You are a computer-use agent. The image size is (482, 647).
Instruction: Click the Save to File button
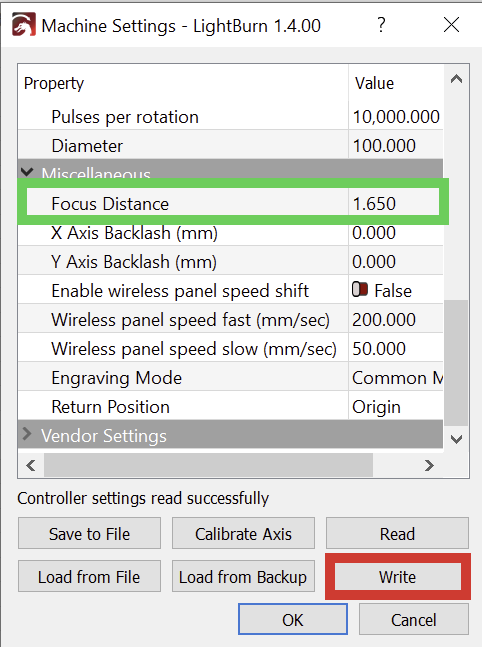click(89, 534)
